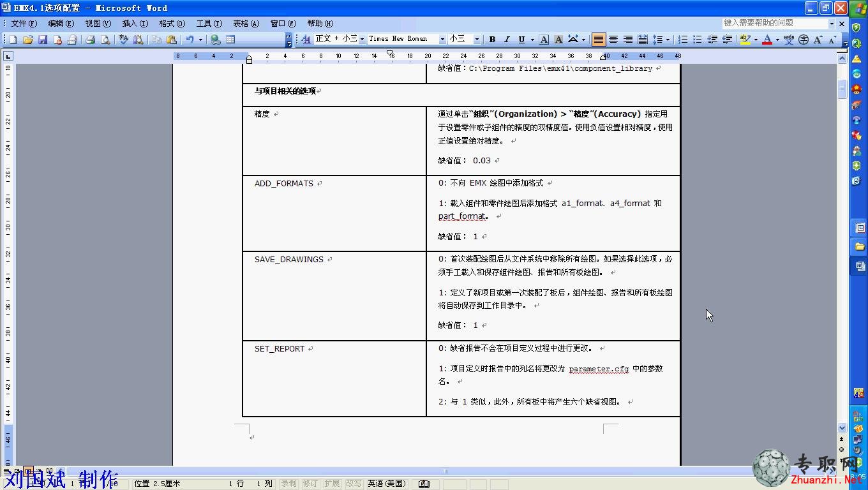Click the phonetic guide (wén) icon
The image size is (868, 490).
789,40
